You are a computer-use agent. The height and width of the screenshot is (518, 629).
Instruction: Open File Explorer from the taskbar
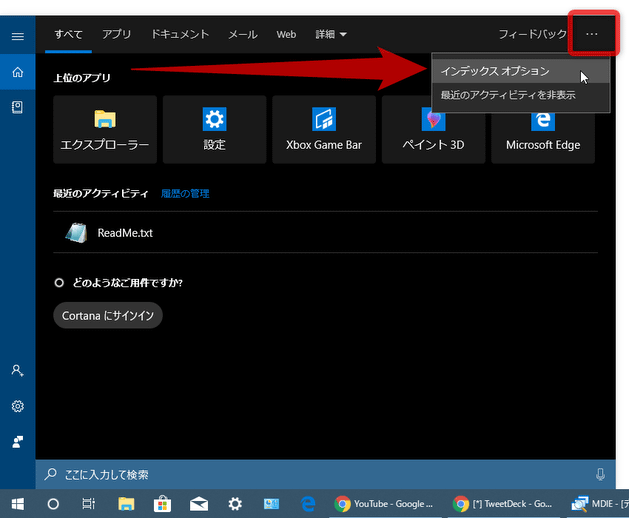[126, 504]
